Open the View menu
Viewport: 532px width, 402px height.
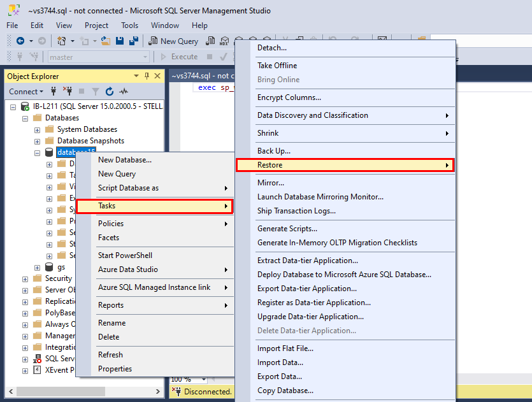click(64, 25)
